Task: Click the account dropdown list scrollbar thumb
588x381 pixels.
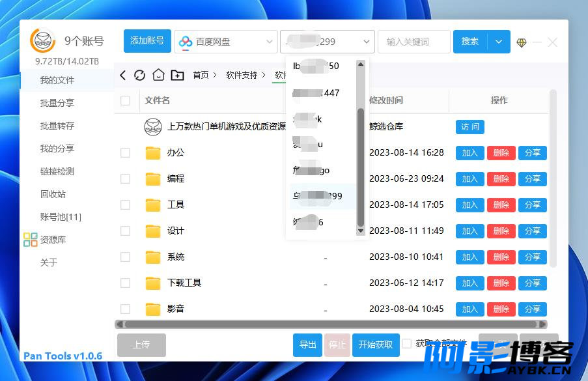Action: pos(361,167)
